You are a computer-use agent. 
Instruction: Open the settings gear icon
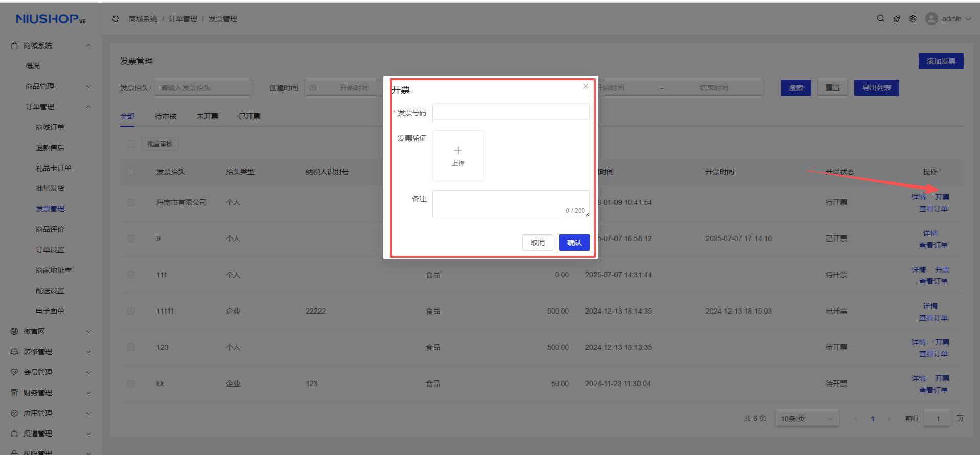(913, 19)
